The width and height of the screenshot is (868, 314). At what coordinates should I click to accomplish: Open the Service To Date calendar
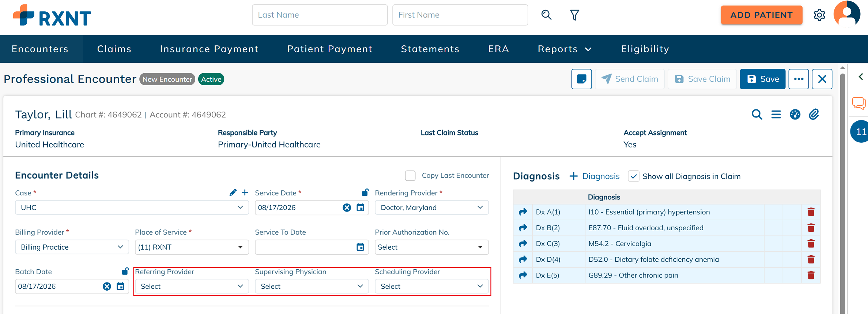pyautogui.click(x=360, y=247)
